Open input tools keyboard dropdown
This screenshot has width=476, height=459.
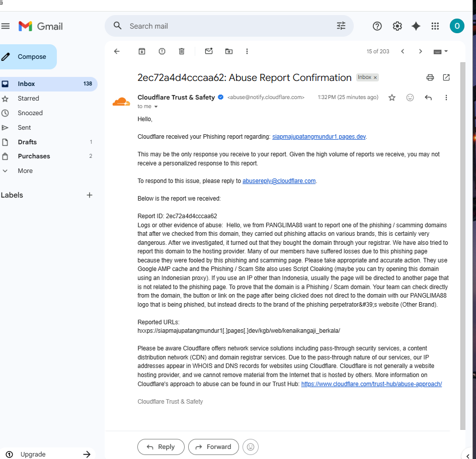(440, 52)
